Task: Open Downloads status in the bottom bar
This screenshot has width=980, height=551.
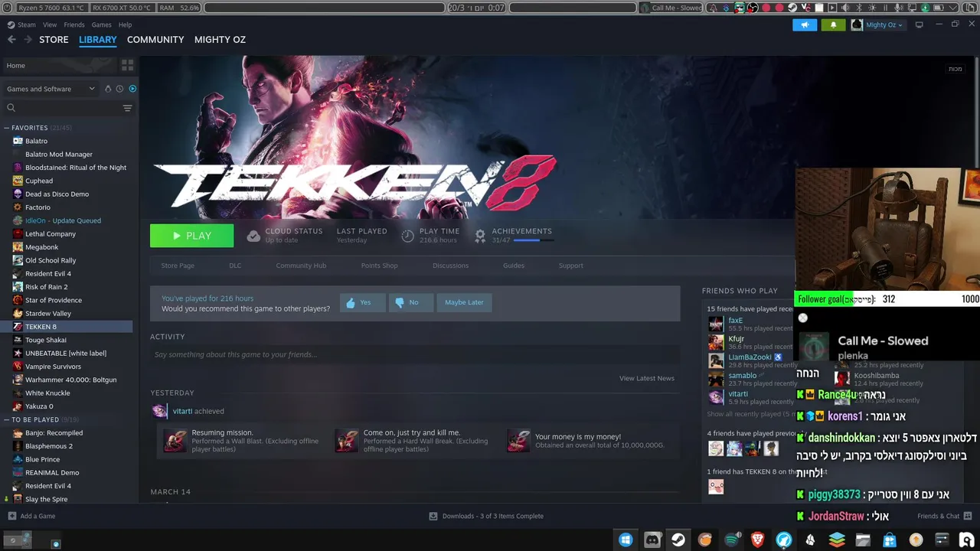Action: [x=486, y=516]
